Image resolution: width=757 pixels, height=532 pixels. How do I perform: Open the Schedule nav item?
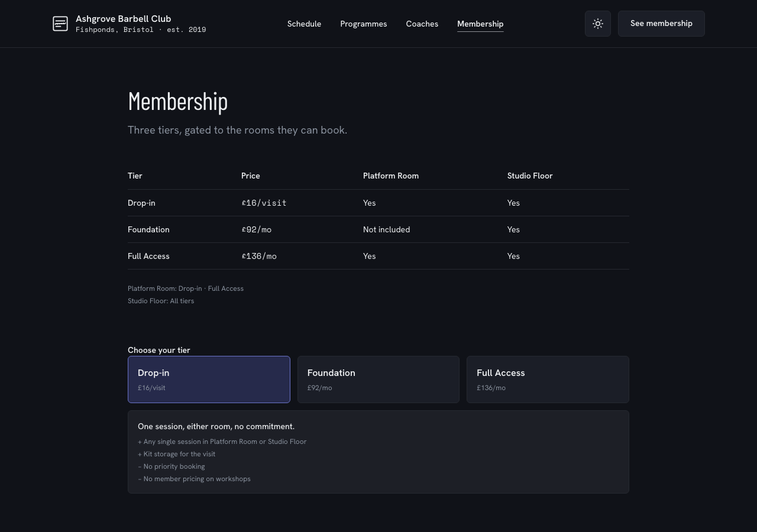(x=304, y=24)
